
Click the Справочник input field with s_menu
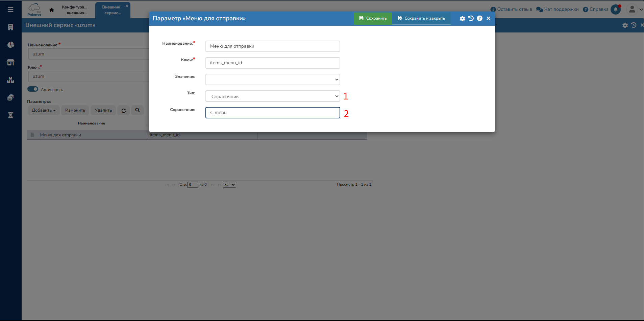point(272,113)
